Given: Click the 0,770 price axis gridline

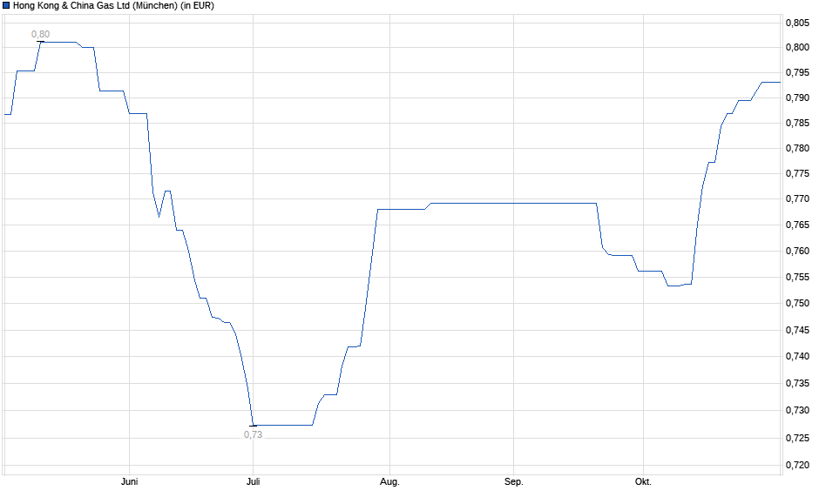Looking at the screenshot, I should pyautogui.click(x=798, y=198).
